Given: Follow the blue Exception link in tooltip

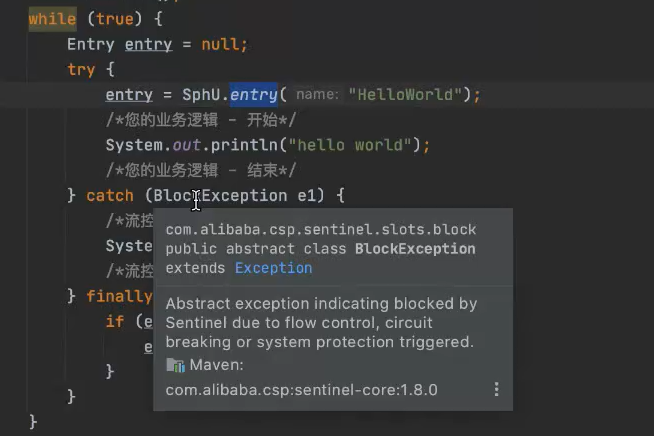Looking at the screenshot, I should [274, 268].
